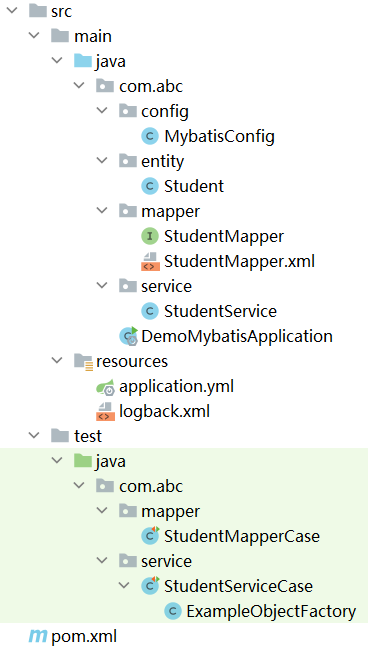Click the ExampleObjectFactory class icon
Screen dimensions: 368x648
click(172, 611)
